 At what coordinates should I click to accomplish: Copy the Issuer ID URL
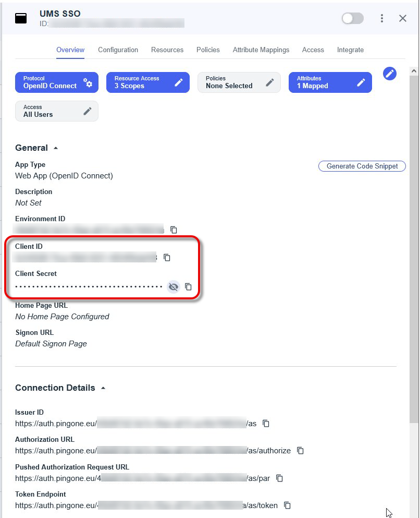tap(266, 423)
